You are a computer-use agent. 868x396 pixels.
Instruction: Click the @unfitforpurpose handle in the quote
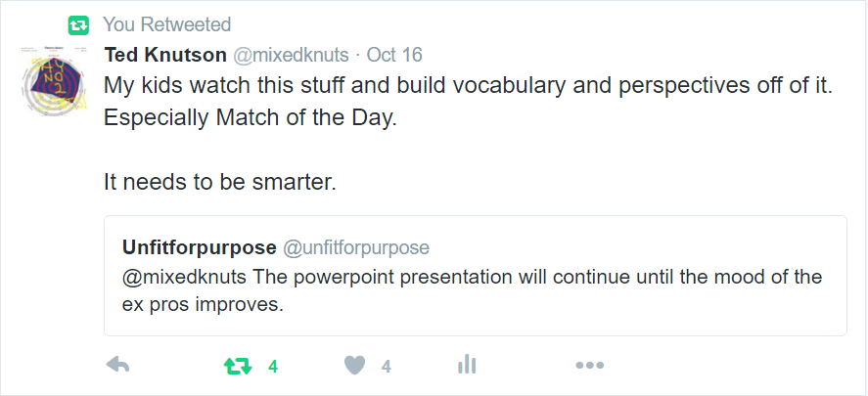tap(356, 248)
